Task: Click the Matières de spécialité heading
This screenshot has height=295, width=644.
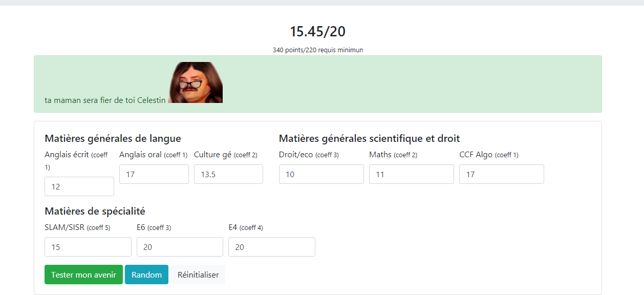Action: pyautogui.click(x=95, y=211)
